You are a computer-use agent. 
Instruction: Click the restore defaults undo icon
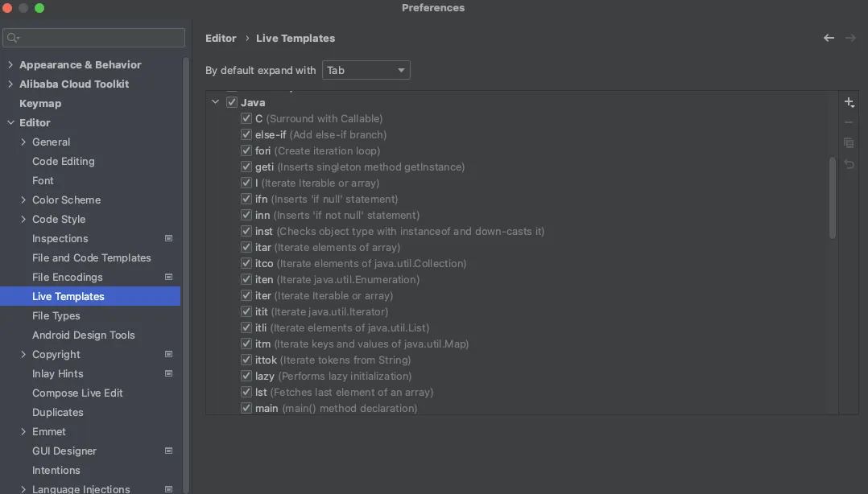[849, 164]
